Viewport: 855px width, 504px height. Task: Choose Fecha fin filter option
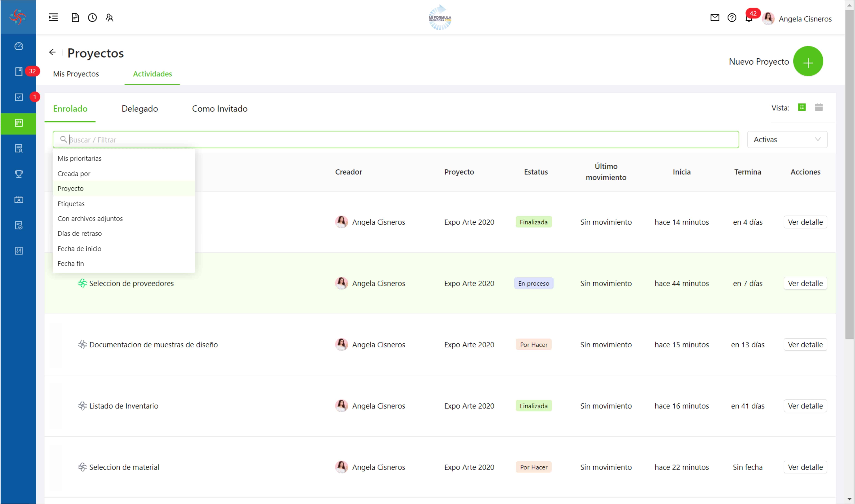point(124,264)
